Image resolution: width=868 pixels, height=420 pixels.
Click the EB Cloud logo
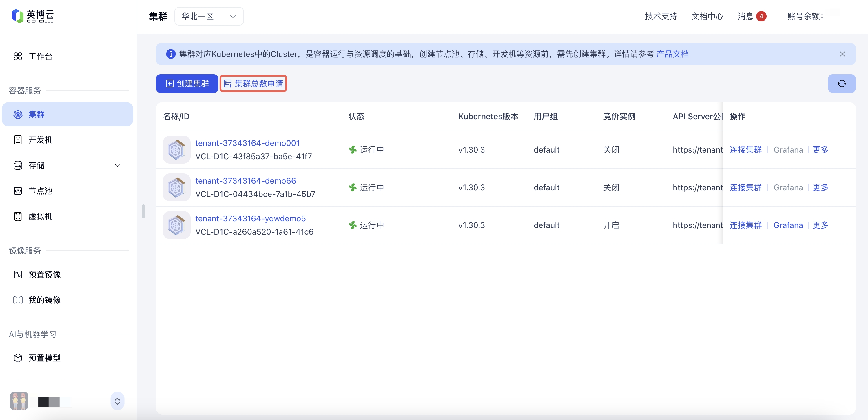click(x=33, y=16)
